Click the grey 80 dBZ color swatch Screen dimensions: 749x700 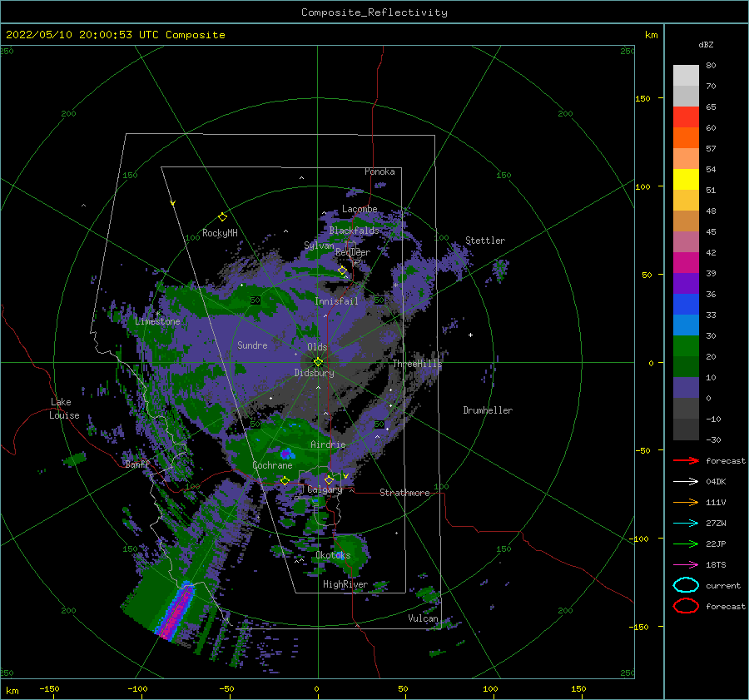coord(686,76)
